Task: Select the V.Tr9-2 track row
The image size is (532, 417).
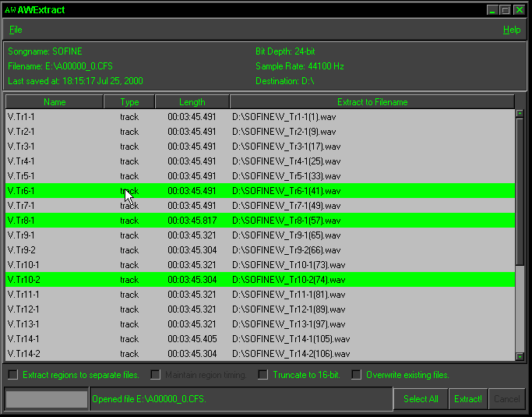Action: (260, 250)
